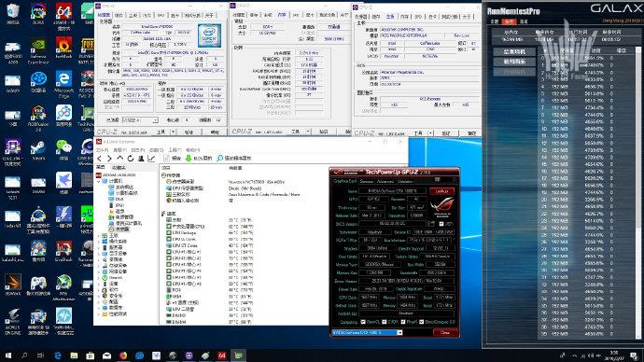
Task: Open the Tools dropdown arrow in right CPU-Z
Action: point(430,133)
